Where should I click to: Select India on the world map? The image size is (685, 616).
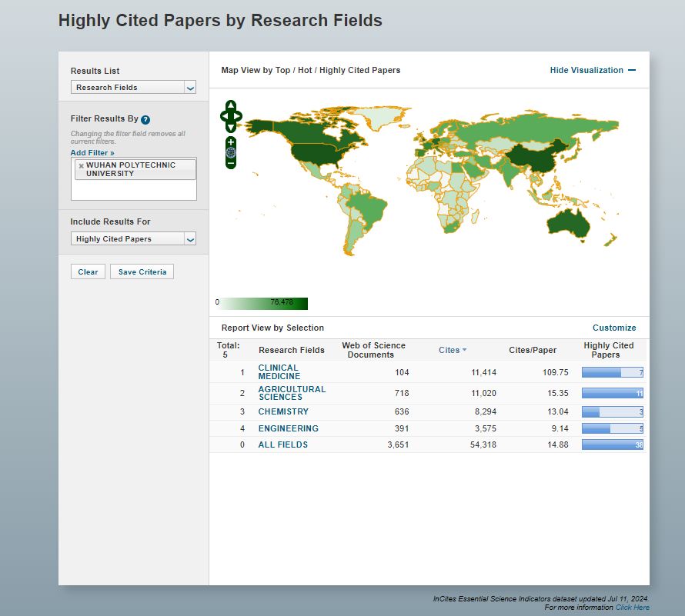pos(508,172)
